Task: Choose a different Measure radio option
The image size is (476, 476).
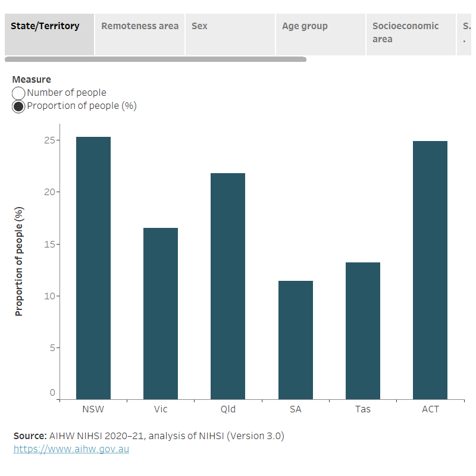Action: 18,93
